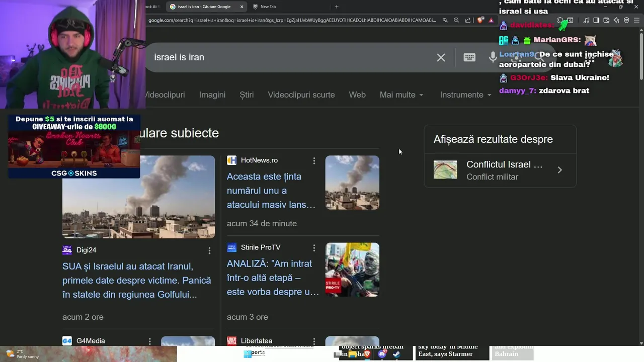Switch to the Videoclipuri scurte tab
Screen dimensions: 644x362
(x=301, y=95)
